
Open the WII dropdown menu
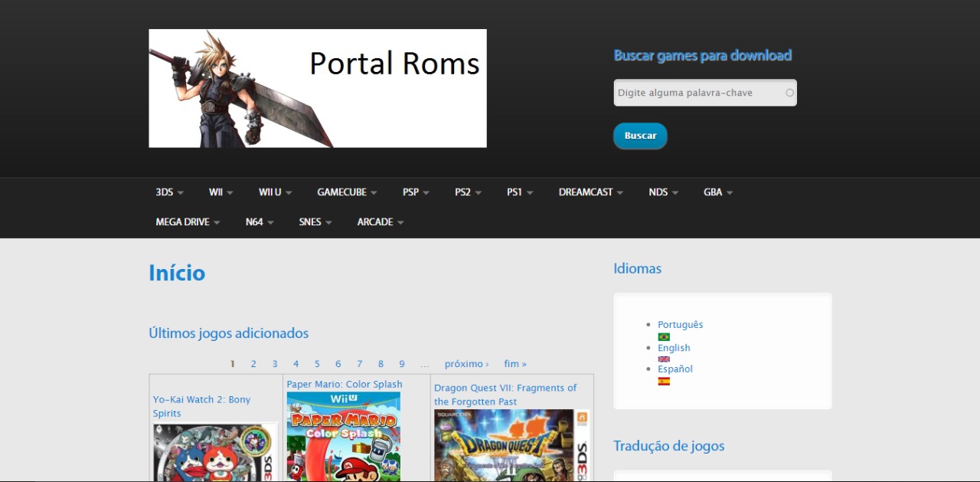pyautogui.click(x=220, y=192)
